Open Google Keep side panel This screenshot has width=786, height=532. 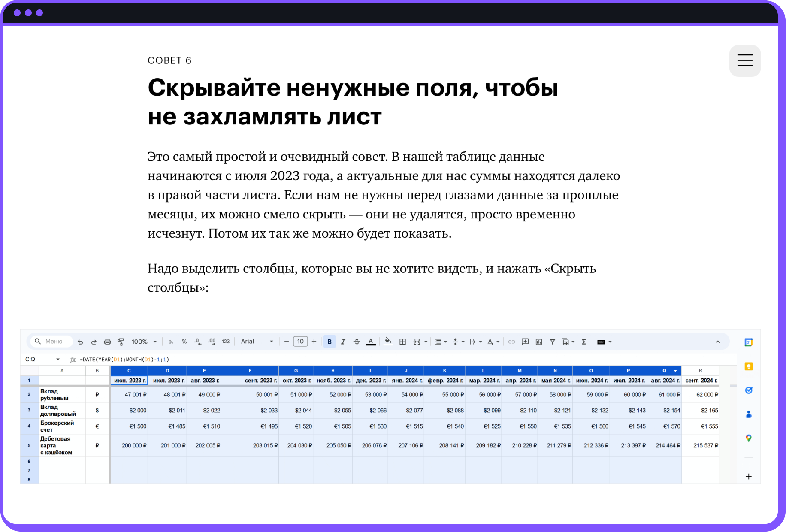click(x=749, y=366)
